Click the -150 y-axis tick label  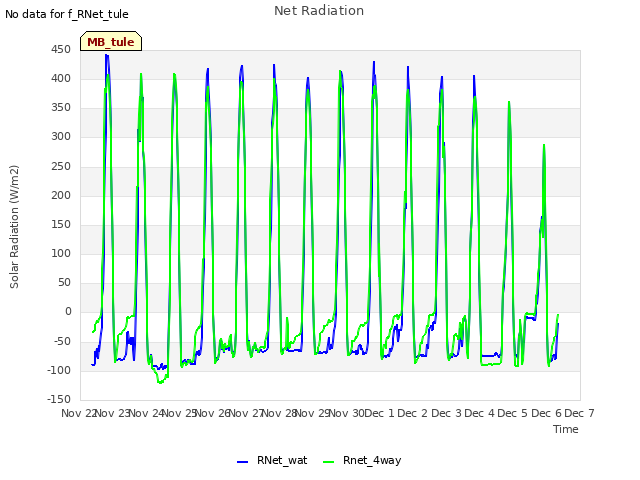[59, 399]
